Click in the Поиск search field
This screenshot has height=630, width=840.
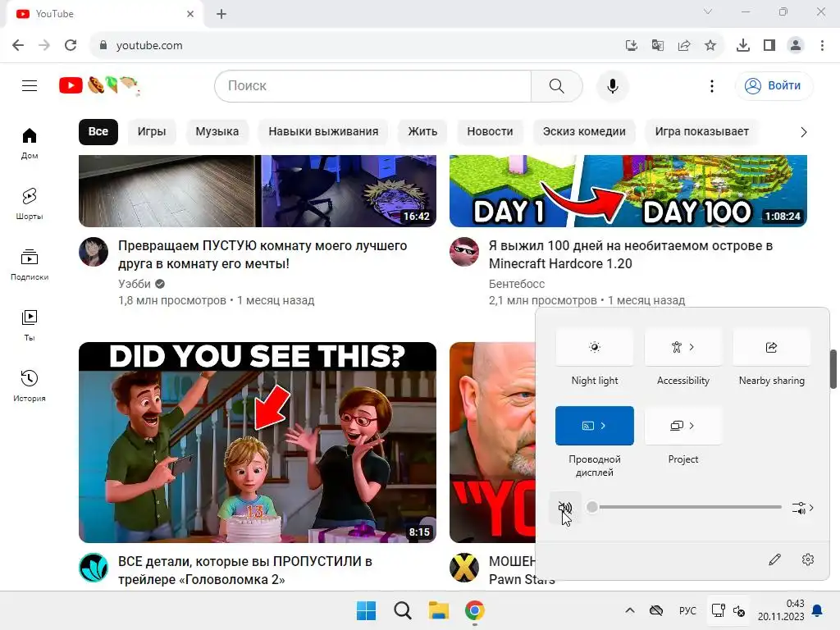pos(373,85)
